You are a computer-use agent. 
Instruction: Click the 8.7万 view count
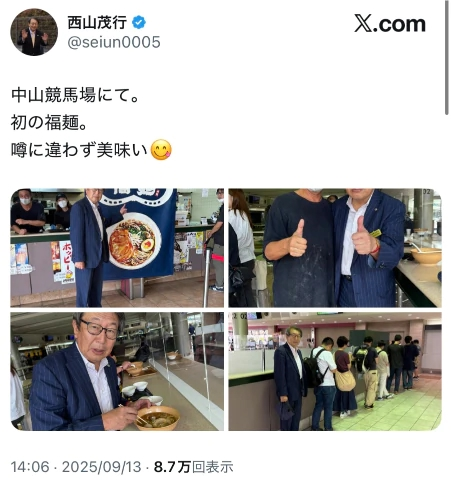(x=172, y=467)
